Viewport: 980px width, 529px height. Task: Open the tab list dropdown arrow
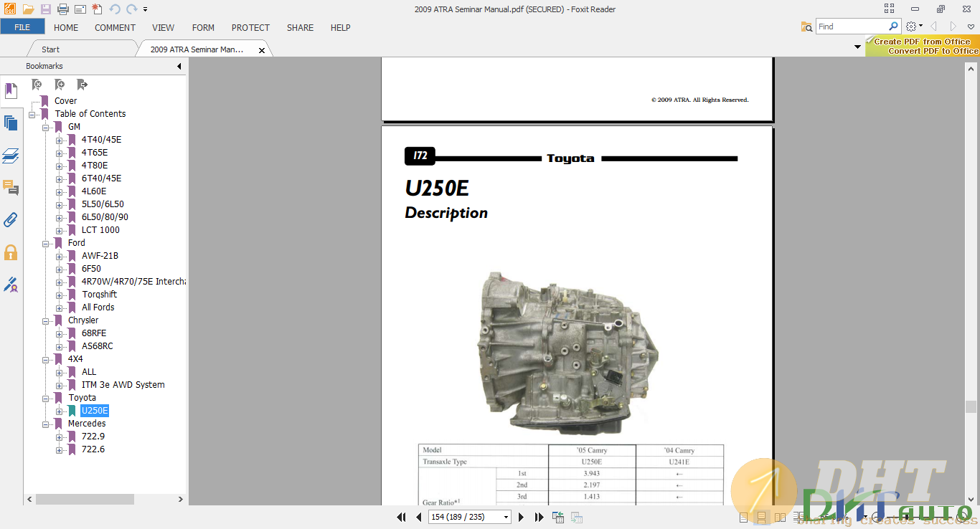[857, 47]
